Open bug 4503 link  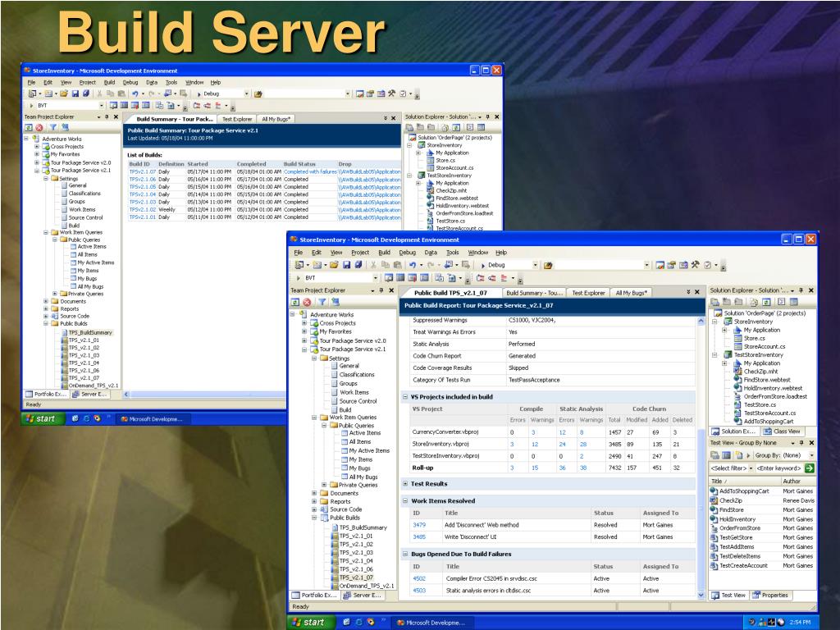point(419,591)
